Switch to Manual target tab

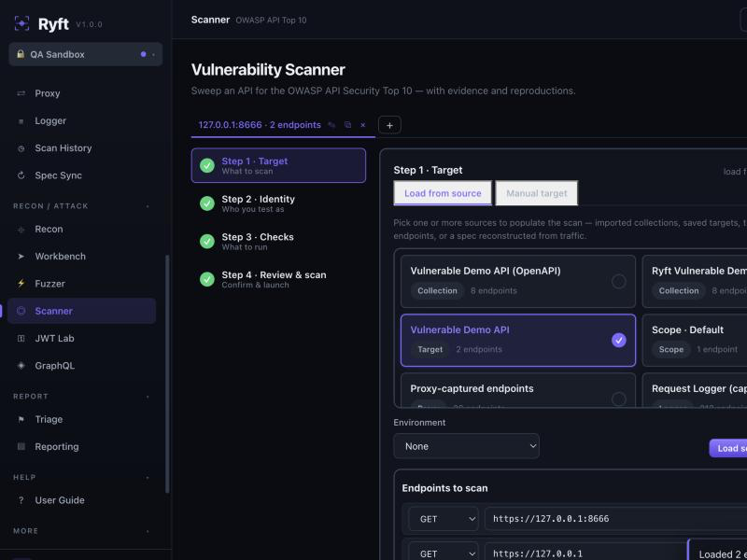tap(536, 193)
